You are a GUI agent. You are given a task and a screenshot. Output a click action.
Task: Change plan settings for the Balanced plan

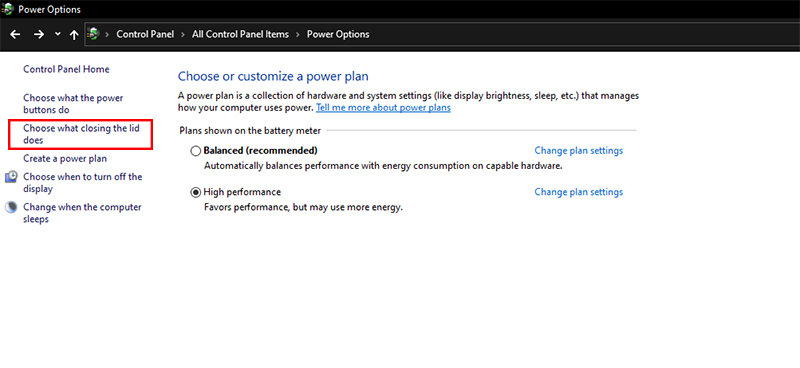(x=579, y=151)
